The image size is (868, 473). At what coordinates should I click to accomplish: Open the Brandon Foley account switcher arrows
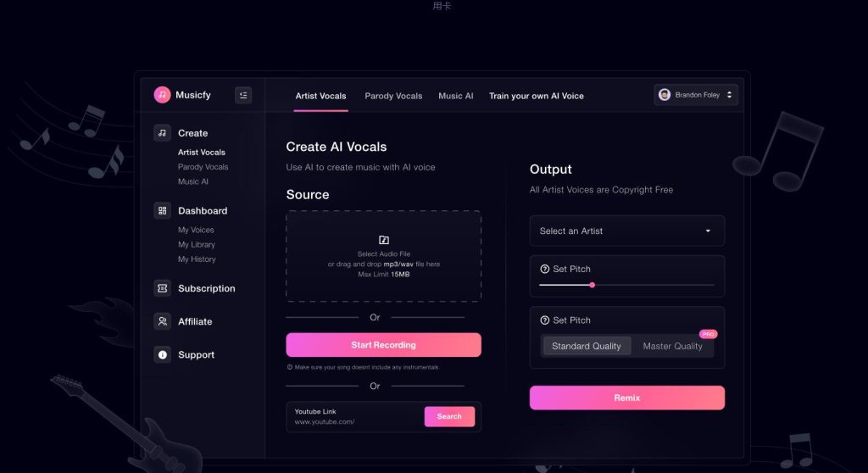point(729,95)
